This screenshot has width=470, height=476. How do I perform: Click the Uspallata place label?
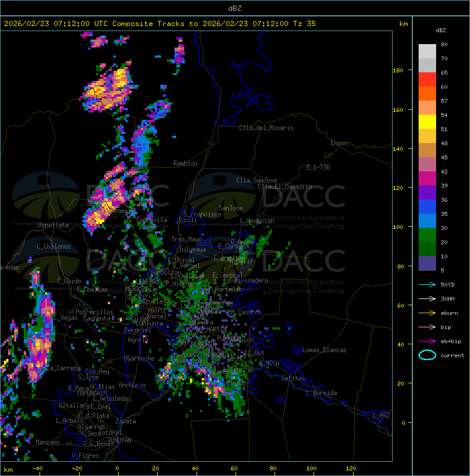coord(54,225)
